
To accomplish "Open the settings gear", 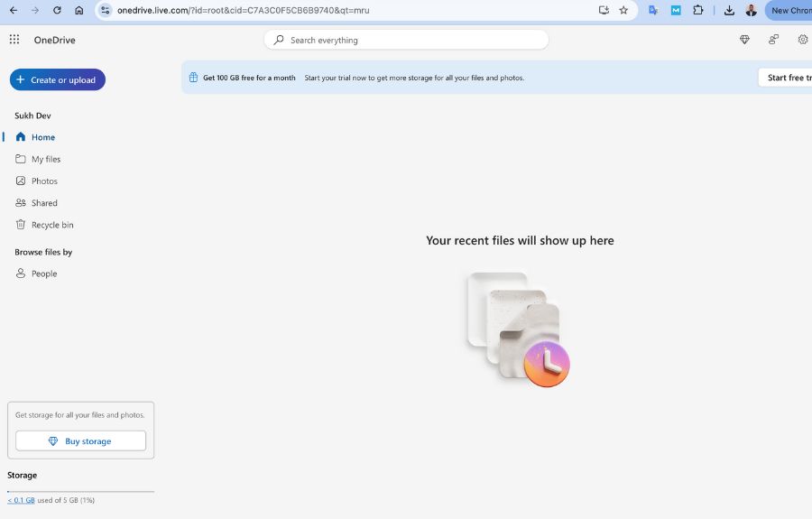I will click(x=803, y=40).
